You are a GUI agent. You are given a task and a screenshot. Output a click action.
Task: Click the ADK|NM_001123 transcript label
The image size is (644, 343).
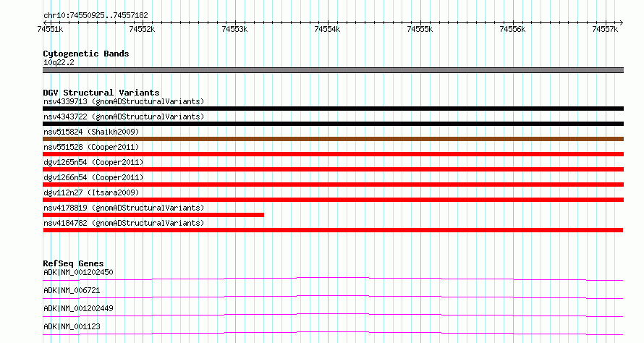point(72,326)
